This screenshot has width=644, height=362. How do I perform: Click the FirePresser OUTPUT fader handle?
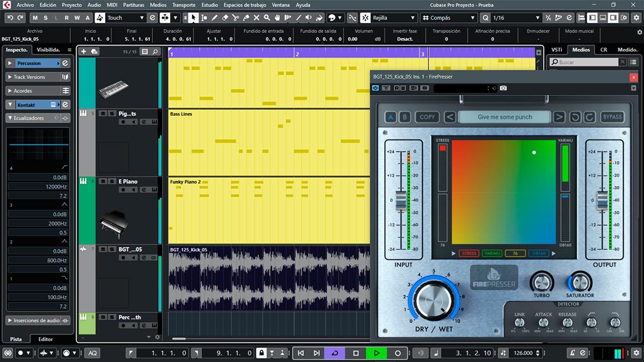(603, 201)
